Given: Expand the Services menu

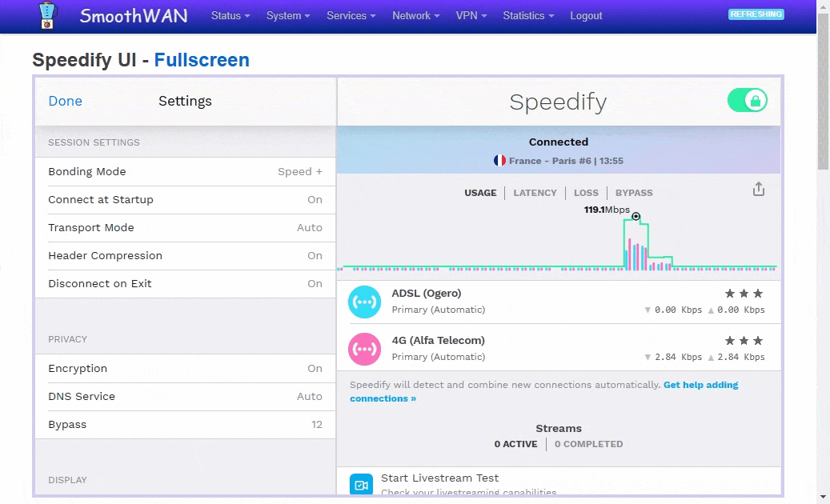Looking at the screenshot, I should click(x=351, y=16).
